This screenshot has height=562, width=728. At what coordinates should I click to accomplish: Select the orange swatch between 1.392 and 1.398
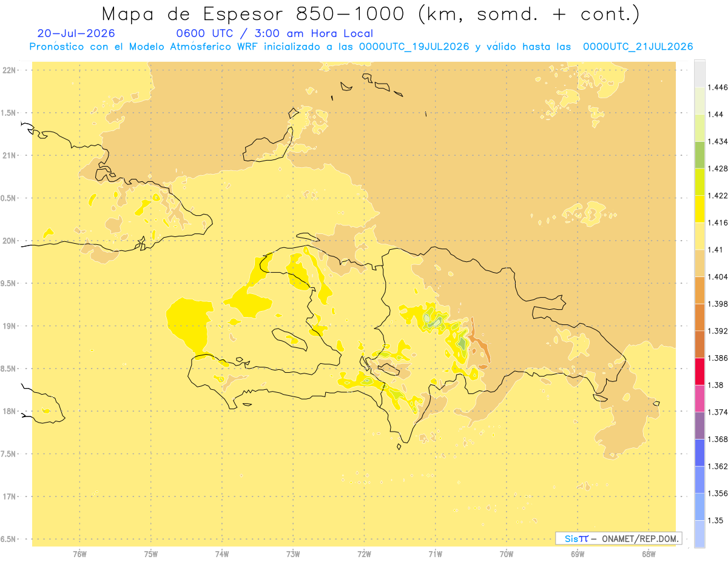(x=699, y=317)
